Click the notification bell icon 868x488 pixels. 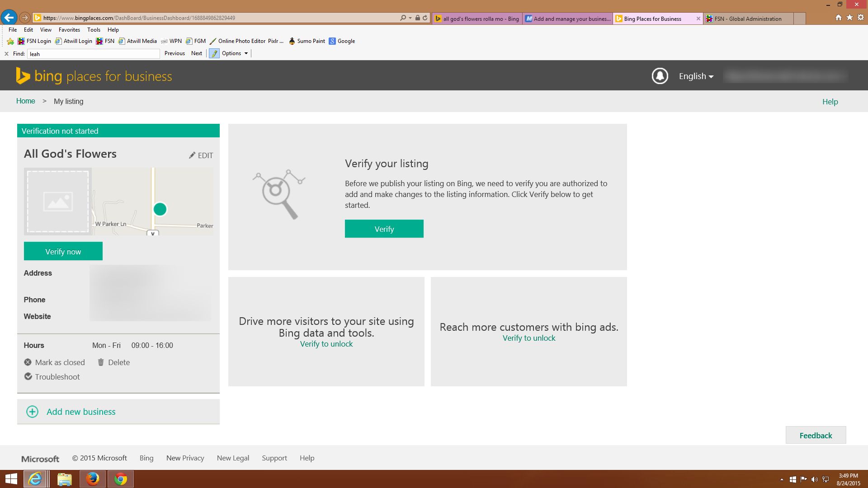(660, 76)
